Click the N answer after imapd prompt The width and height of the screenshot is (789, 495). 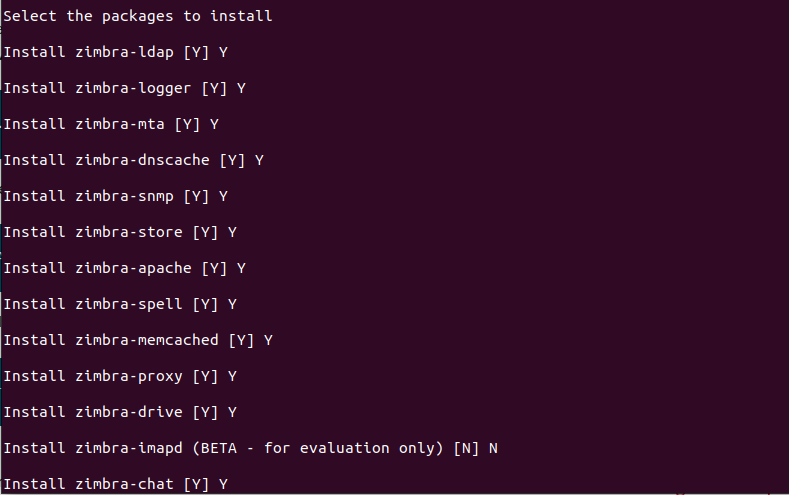[493, 448]
